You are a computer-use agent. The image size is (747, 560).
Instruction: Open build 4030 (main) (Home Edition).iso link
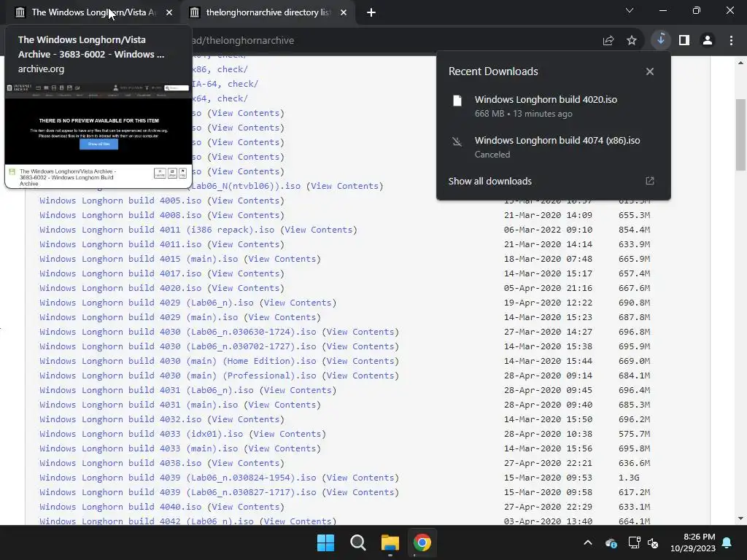(x=178, y=361)
